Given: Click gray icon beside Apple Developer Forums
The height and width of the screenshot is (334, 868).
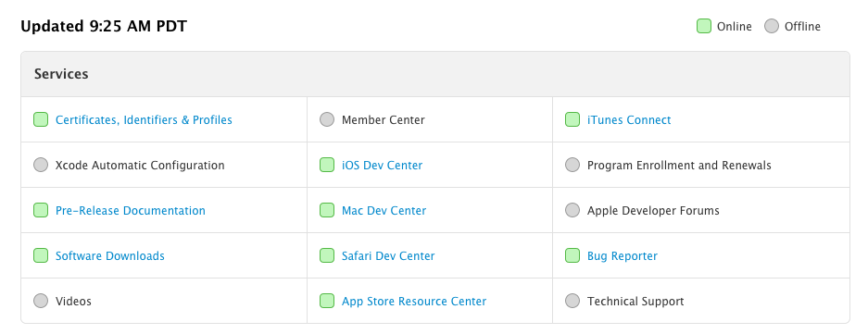Looking at the screenshot, I should pos(572,210).
